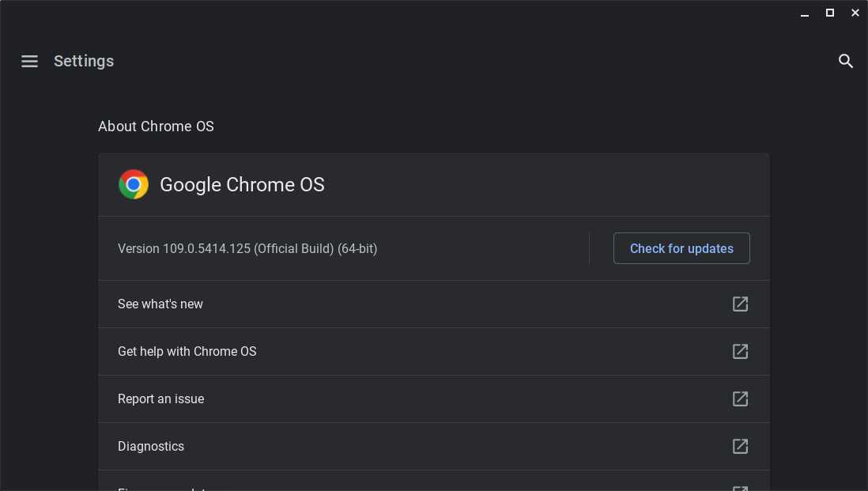
Task: Minimize the Settings window
Action: [x=805, y=13]
